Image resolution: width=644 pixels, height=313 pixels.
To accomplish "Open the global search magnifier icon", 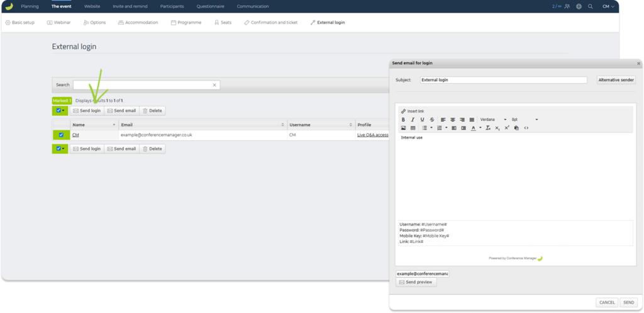I will 590,6.
